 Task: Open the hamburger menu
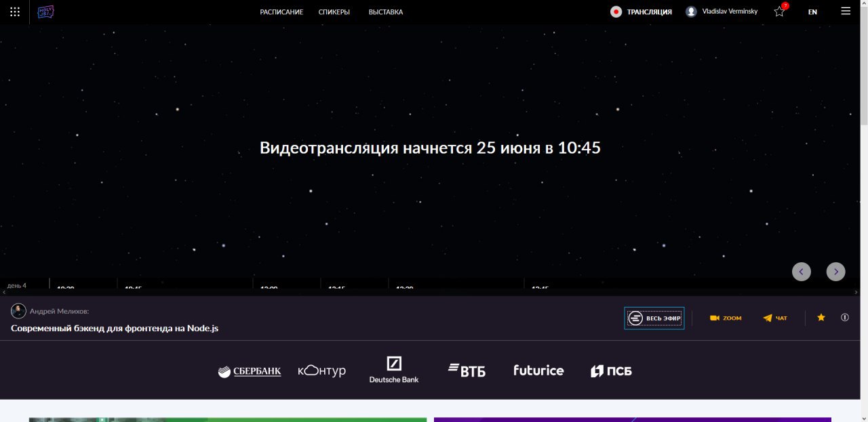coord(846,11)
